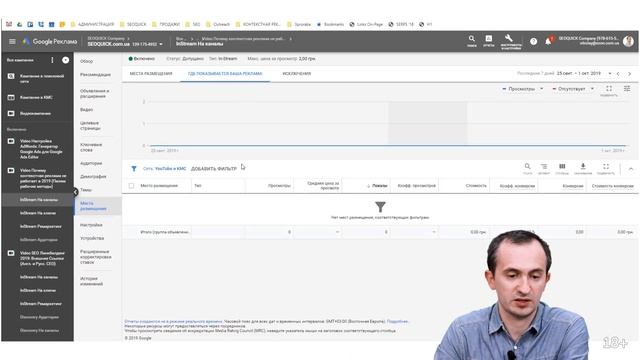Image resolution: width=640 pixels, height=360 pixels.
Task: Open the table Segment icon
Action: point(544,167)
